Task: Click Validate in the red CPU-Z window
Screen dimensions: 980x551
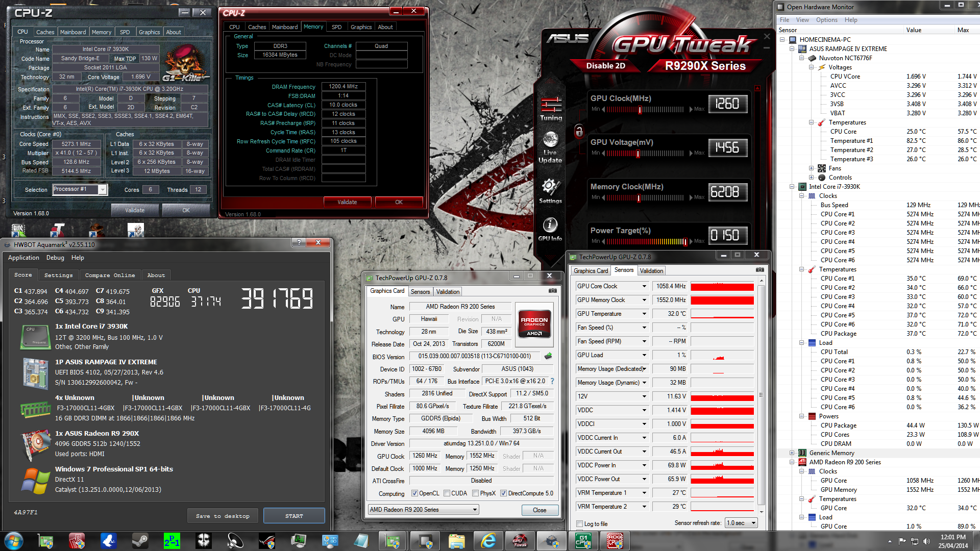Action: pos(347,202)
